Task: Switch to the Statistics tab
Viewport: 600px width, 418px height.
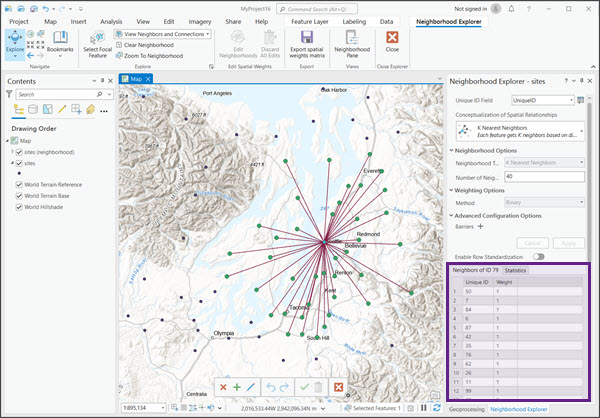Action: pos(516,270)
